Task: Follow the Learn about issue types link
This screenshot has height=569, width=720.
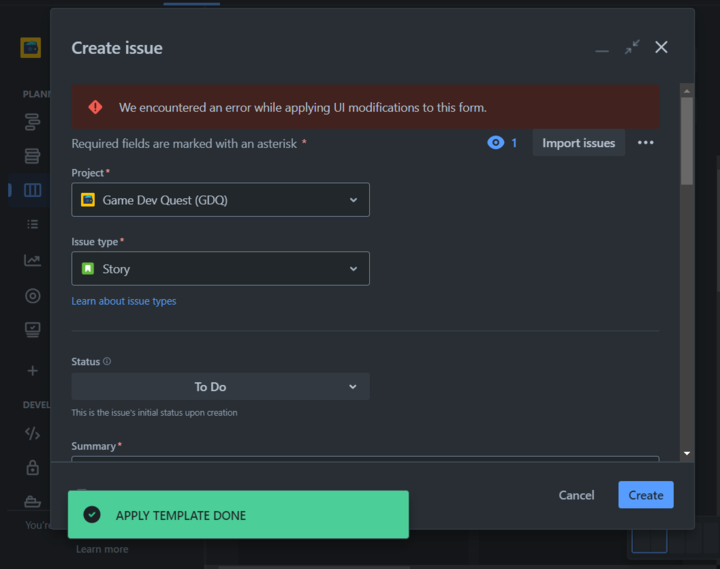Action: [124, 301]
